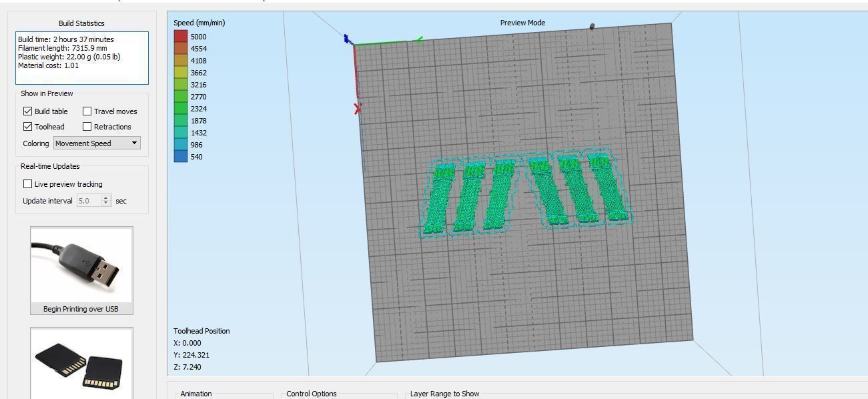The image size is (868, 399).
Task: Click the 3216 speed swatch
Action: pos(181,85)
